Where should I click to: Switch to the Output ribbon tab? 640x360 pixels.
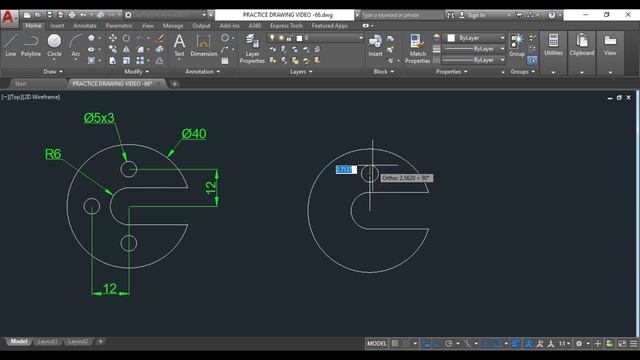coord(201,26)
